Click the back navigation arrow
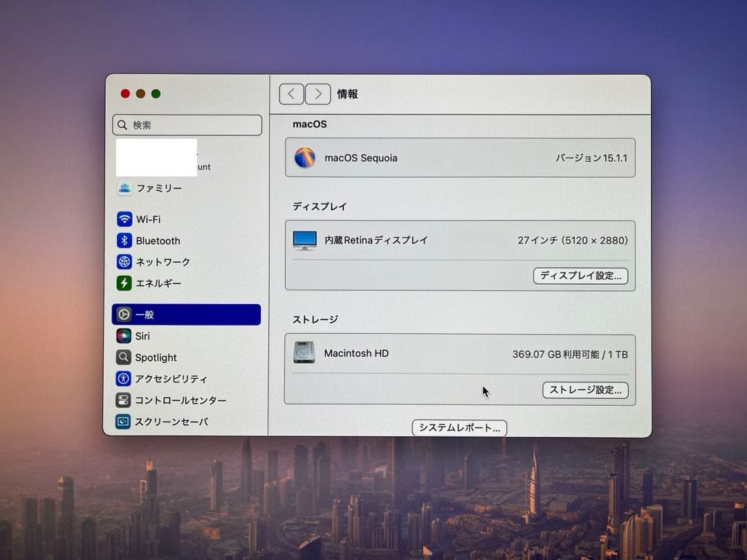The height and width of the screenshot is (560, 747). point(291,94)
